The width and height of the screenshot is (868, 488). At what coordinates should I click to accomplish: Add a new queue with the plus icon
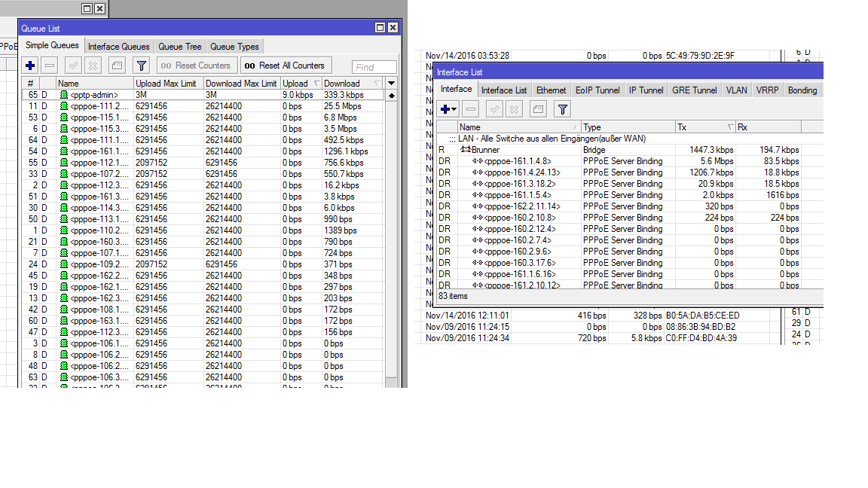30,66
